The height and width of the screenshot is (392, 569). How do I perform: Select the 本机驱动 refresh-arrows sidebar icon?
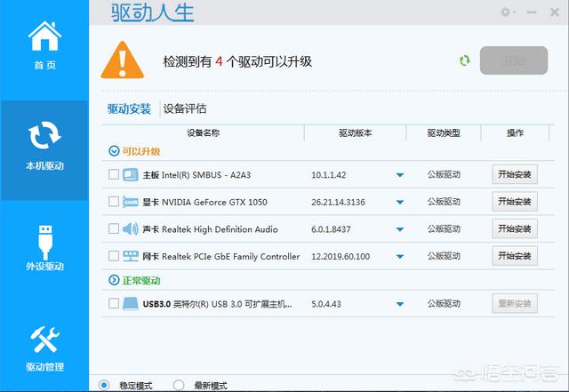44,135
